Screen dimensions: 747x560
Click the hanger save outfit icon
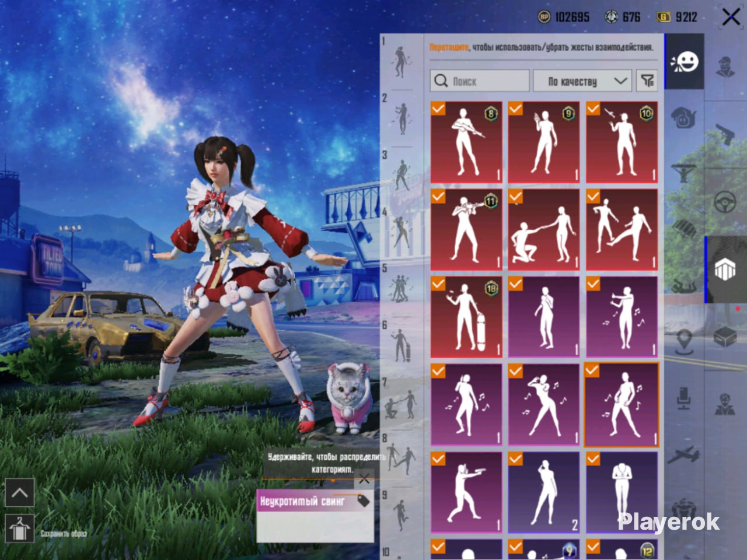[19, 530]
